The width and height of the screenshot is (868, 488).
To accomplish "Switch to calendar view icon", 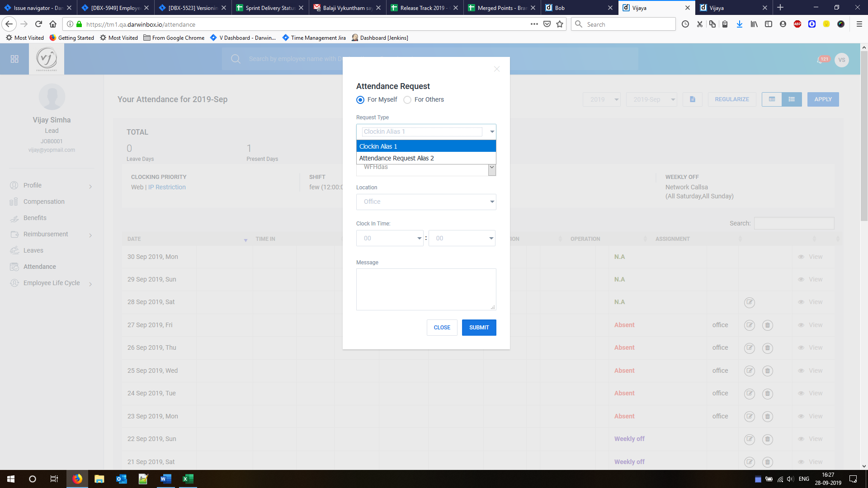I will click(772, 99).
